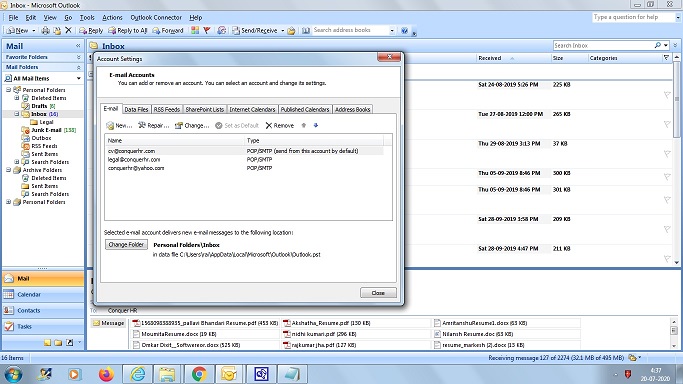
Task: Click the Received column header
Action: (514, 58)
